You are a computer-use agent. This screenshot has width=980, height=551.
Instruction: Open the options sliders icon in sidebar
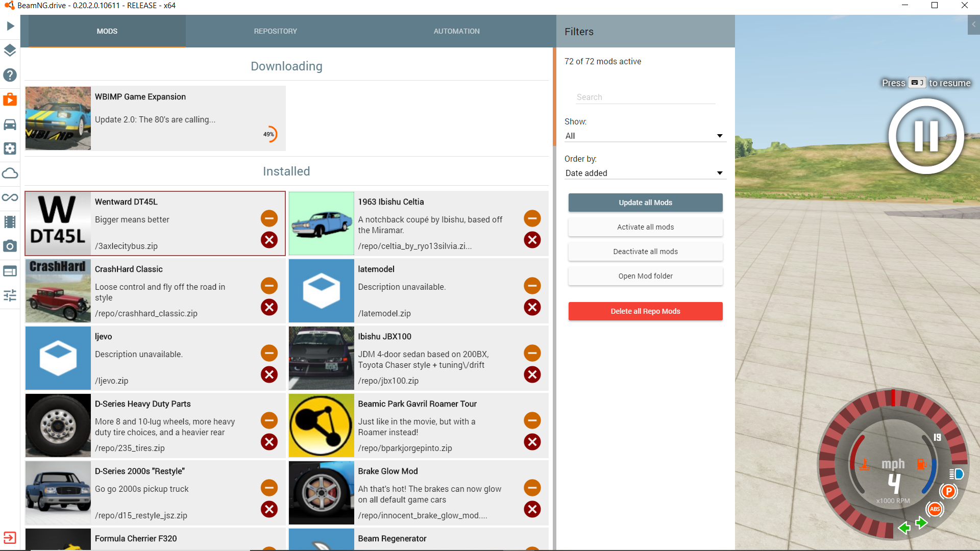click(10, 295)
